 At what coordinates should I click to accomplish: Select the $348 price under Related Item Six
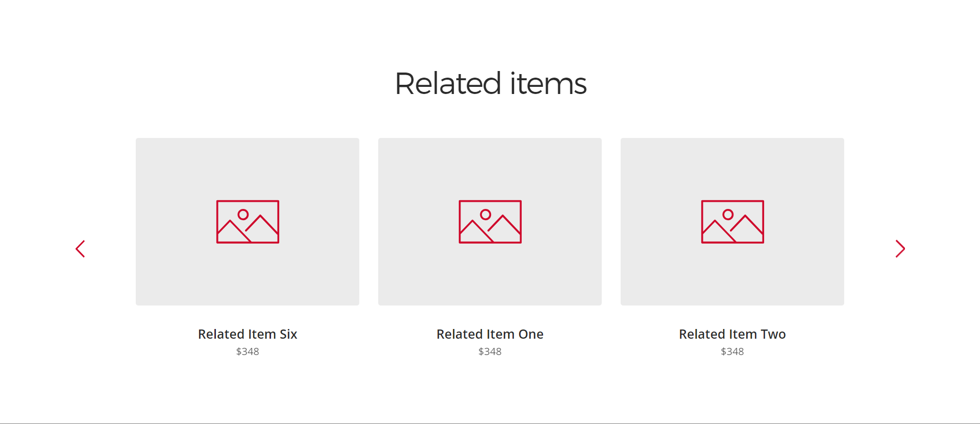click(248, 351)
